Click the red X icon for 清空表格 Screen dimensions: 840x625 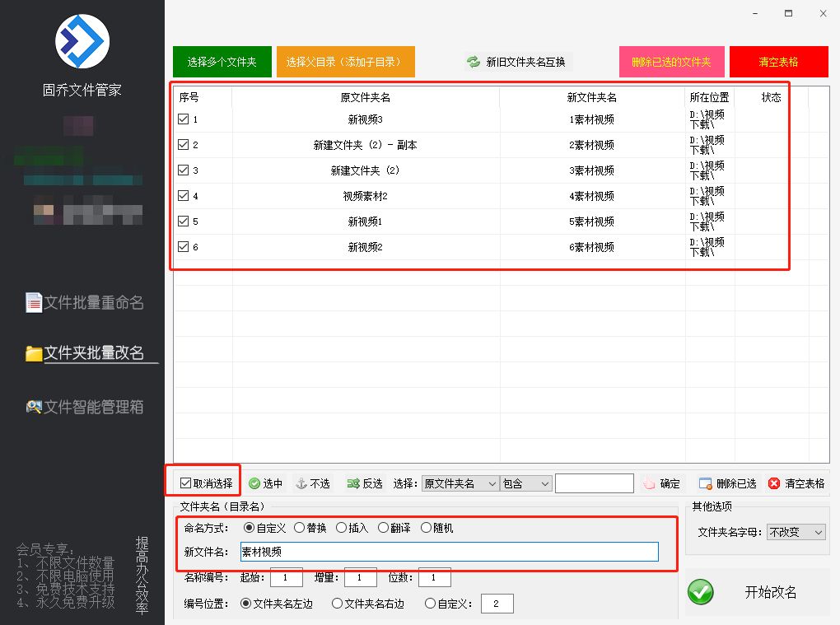pos(774,483)
